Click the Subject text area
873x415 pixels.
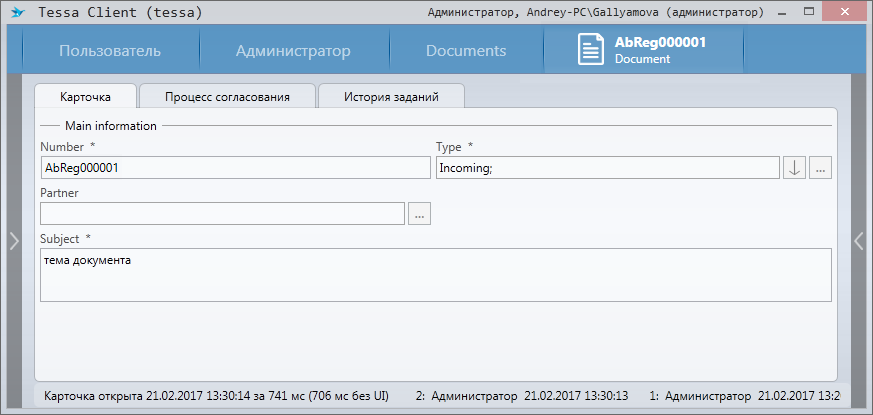[435, 274]
